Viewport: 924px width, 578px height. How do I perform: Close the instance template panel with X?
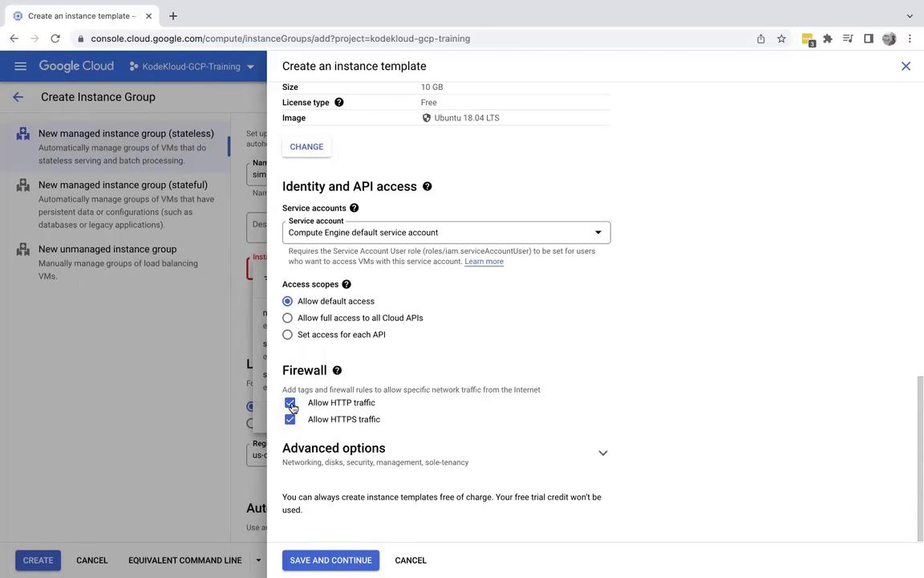click(x=906, y=66)
